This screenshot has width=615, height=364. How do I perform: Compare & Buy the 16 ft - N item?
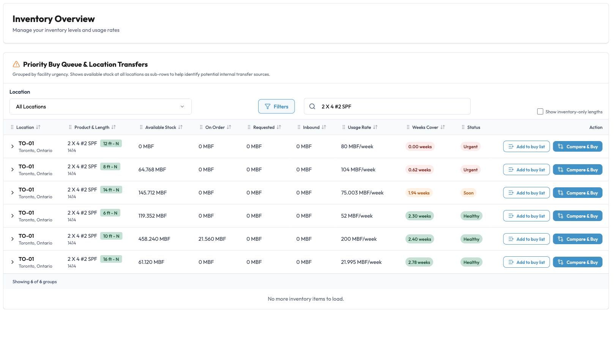[x=577, y=262]
